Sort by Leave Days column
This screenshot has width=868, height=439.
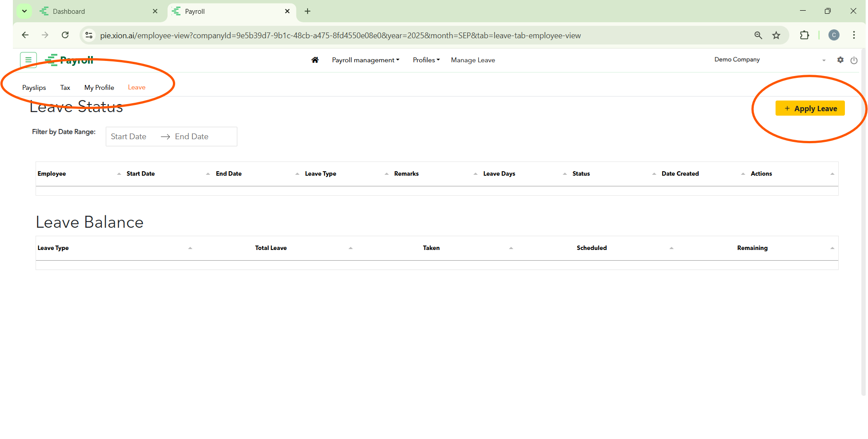tap(499, 174)
